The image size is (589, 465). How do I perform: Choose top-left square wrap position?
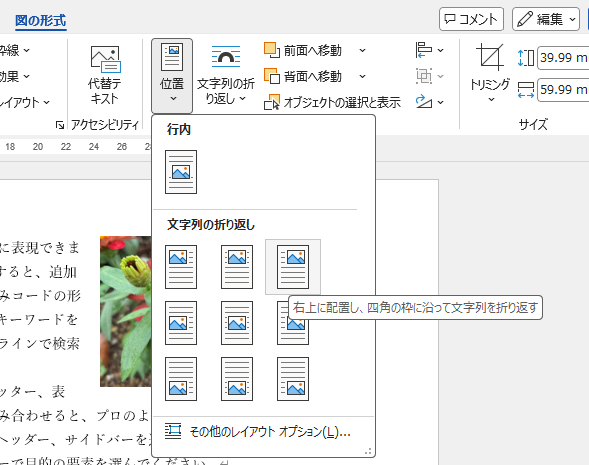(181, 267)
